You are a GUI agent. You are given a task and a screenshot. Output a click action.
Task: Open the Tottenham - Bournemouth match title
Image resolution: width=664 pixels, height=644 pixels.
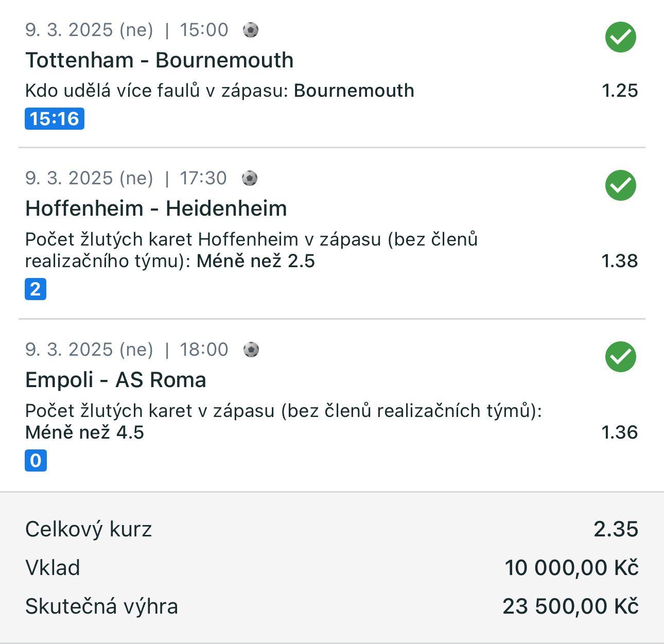click(160, 60)
